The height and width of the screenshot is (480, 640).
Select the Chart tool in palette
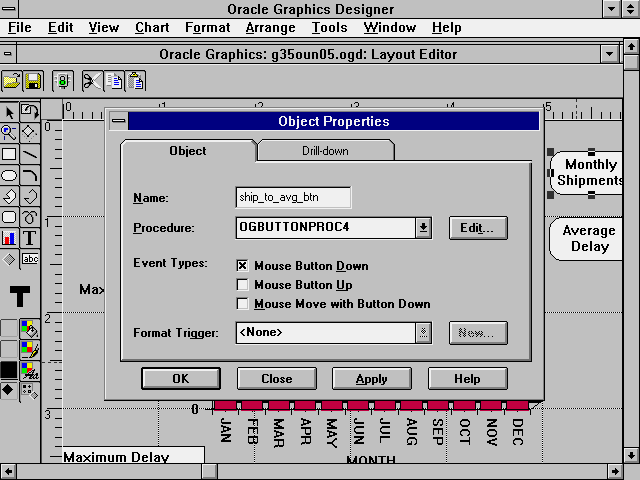pos(9,238)
